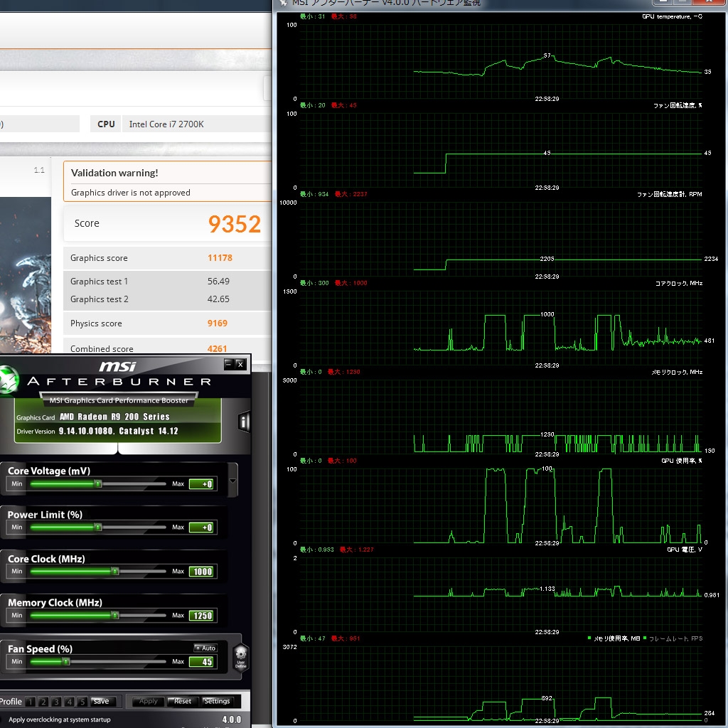Click the overall 3DMark score 9352
Viewport: 728px width, 728px height.
[235, 224]
